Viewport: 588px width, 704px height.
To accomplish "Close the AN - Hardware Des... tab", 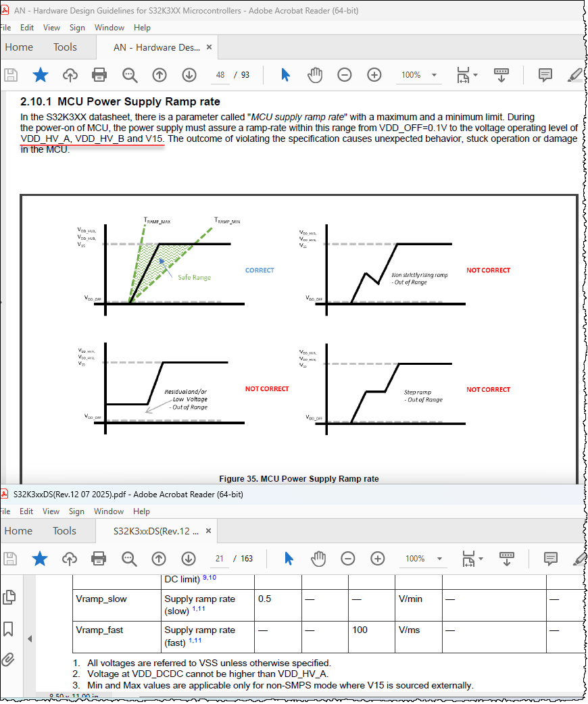I will (209, 47).
